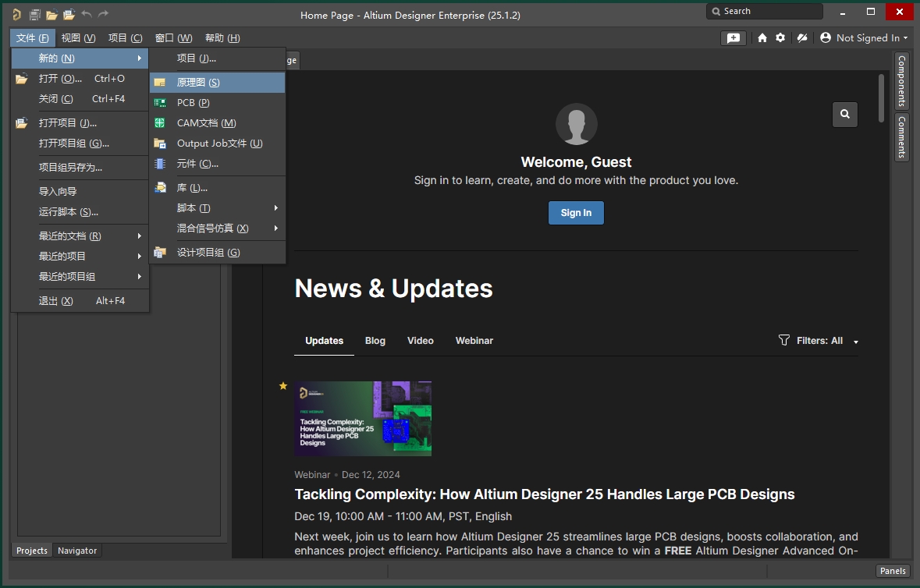Select 导入向导 menu entry

pos(80,192)
